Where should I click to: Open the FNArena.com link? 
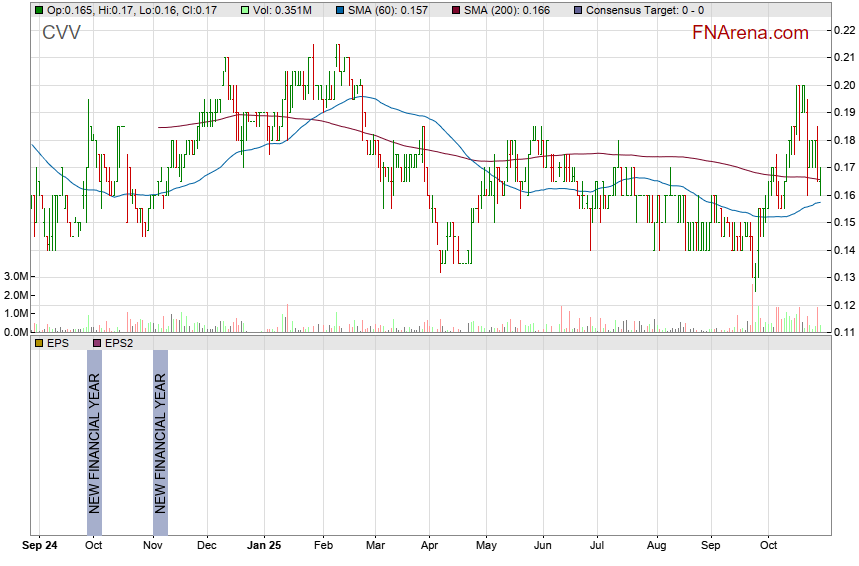[750, 33]
